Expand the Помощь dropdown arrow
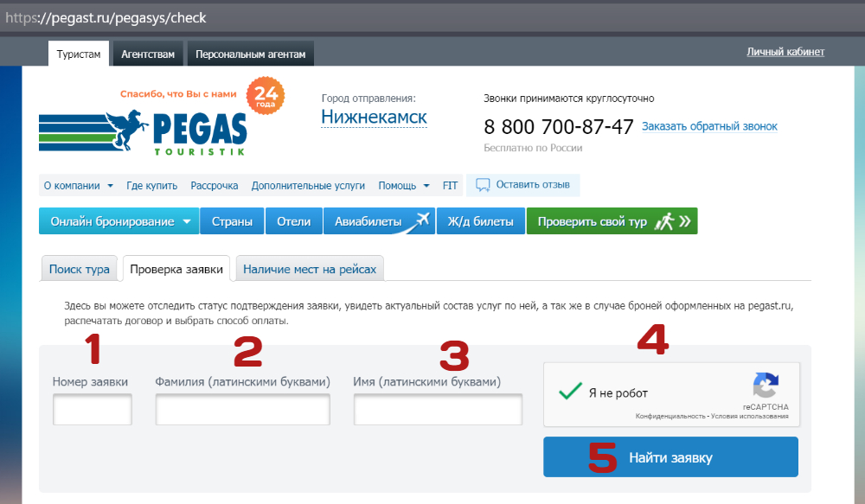Screen dimensions: 865x504 pos(426,186)
